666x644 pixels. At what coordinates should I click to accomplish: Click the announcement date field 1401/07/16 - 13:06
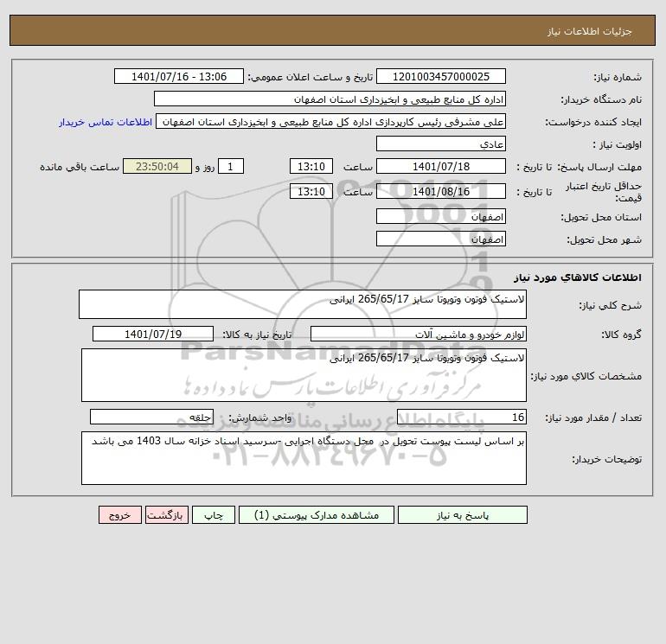pos(179,76)
